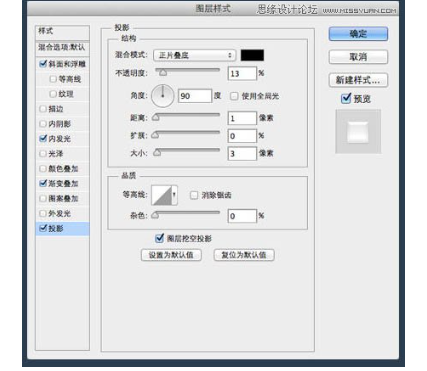Click the 杂色 noise slider handle

click(x=155, y=215)
